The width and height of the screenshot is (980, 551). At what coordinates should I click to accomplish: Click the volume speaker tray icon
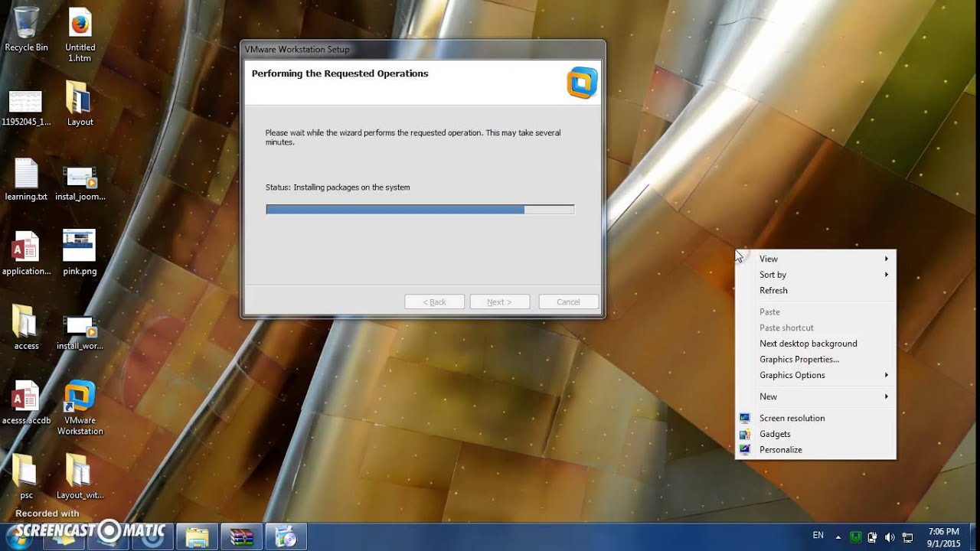[890, 537]
